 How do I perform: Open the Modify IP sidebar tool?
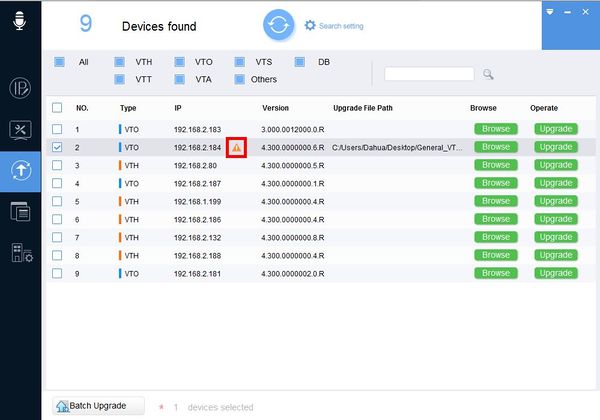click(x=20, y=88)
